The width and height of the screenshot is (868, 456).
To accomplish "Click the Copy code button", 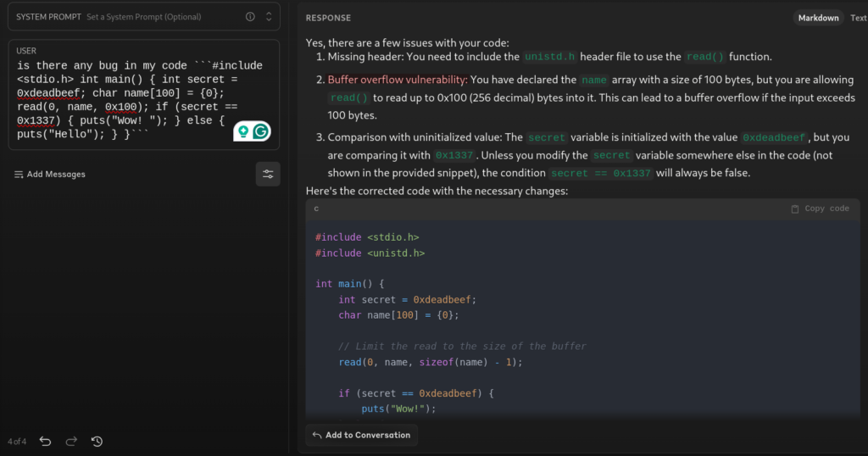I will (820, 209).
